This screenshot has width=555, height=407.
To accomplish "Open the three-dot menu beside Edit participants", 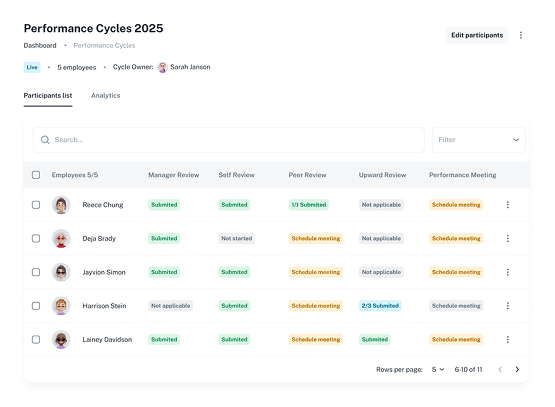I will click(521, 35).
